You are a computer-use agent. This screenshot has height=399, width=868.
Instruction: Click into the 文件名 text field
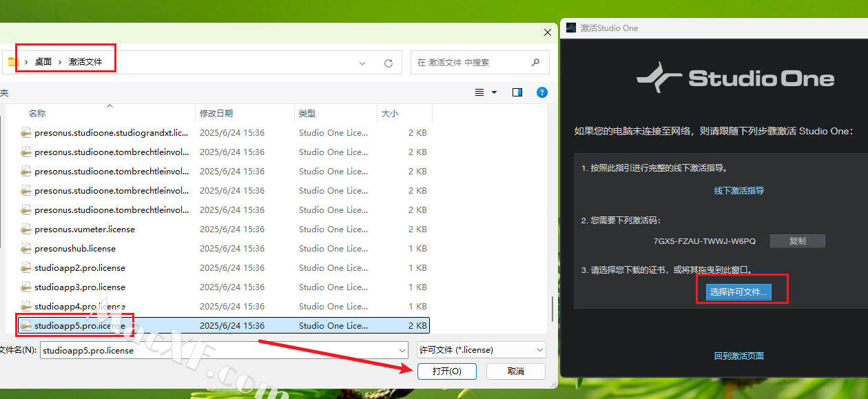(x=223, y=350)
